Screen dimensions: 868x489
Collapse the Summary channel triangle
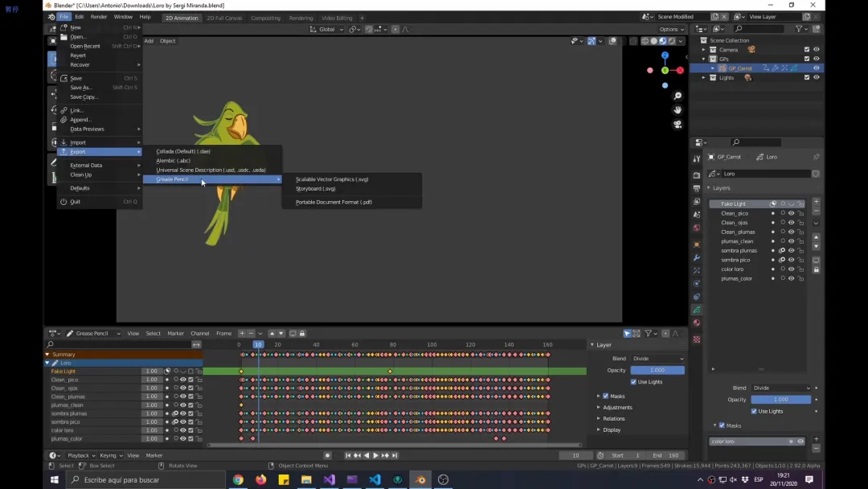click(x=47, y=355)
